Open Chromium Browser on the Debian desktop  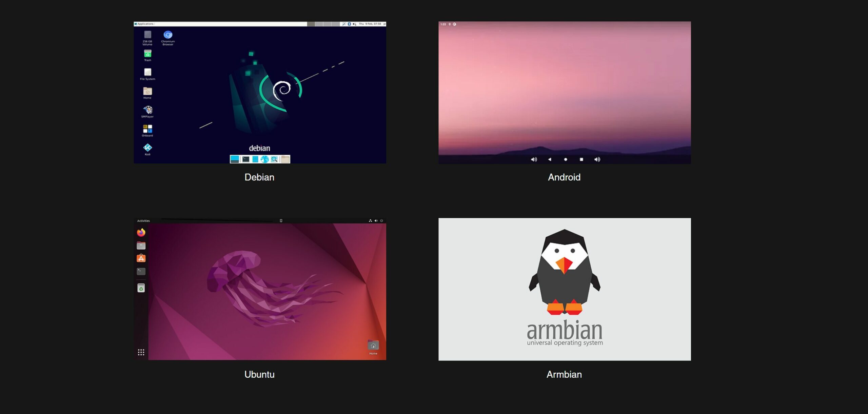(168, 38)
